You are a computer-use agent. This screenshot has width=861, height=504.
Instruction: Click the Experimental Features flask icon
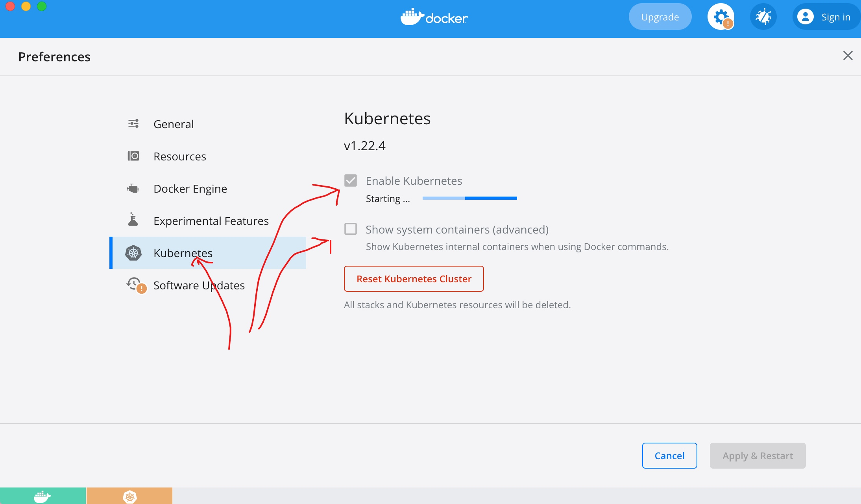coord(133,220)
